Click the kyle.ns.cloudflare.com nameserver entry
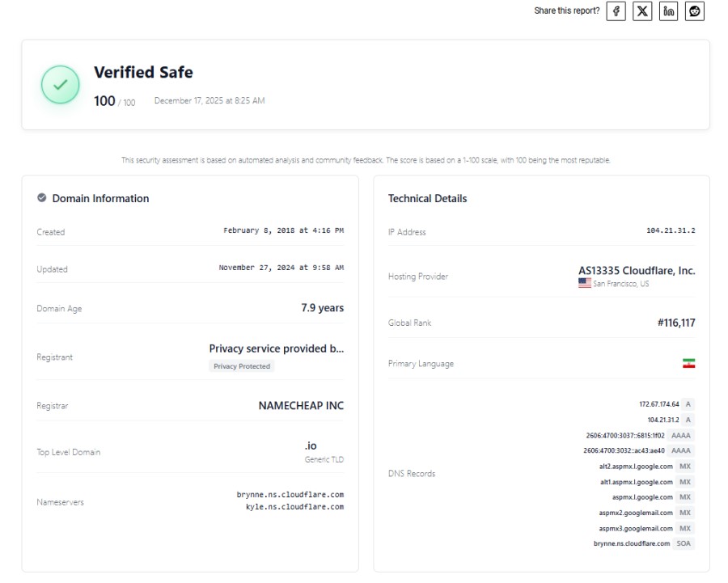 pos(295,507)
